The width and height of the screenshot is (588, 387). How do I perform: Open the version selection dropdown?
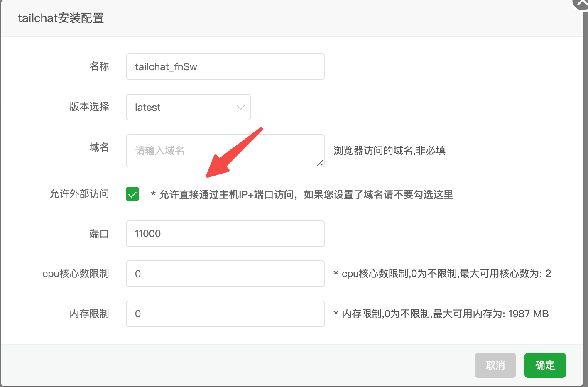click(188, 107)
